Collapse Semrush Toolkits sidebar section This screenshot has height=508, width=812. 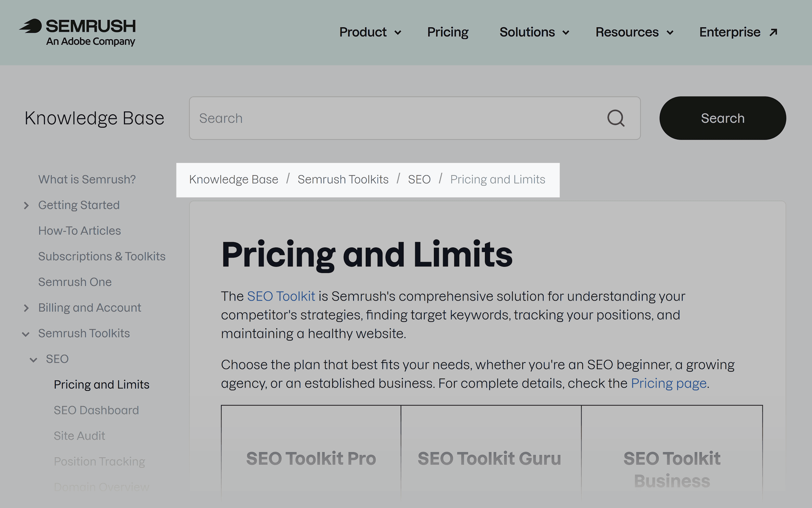click(26, 334)
